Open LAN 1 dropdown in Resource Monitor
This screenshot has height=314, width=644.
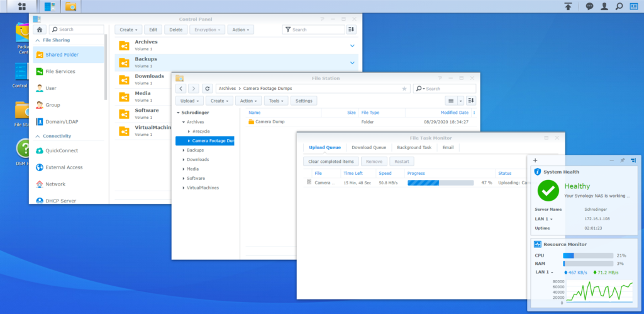point(544,272)
